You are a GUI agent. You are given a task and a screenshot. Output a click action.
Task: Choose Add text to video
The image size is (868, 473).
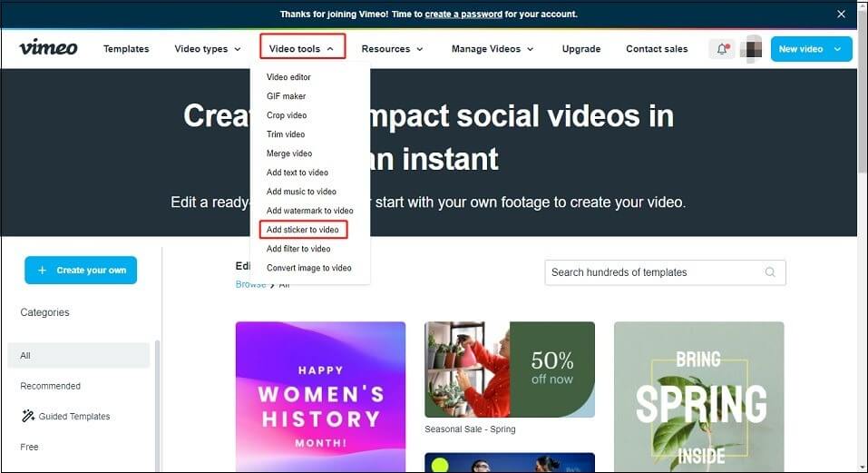(x=297, y=172)
